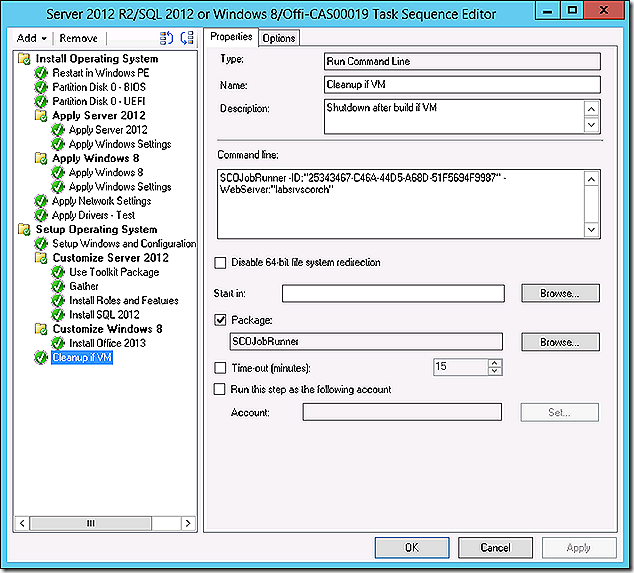Enable Disable 64-bit file system redirection checkbox

click(x=220, y=263)
